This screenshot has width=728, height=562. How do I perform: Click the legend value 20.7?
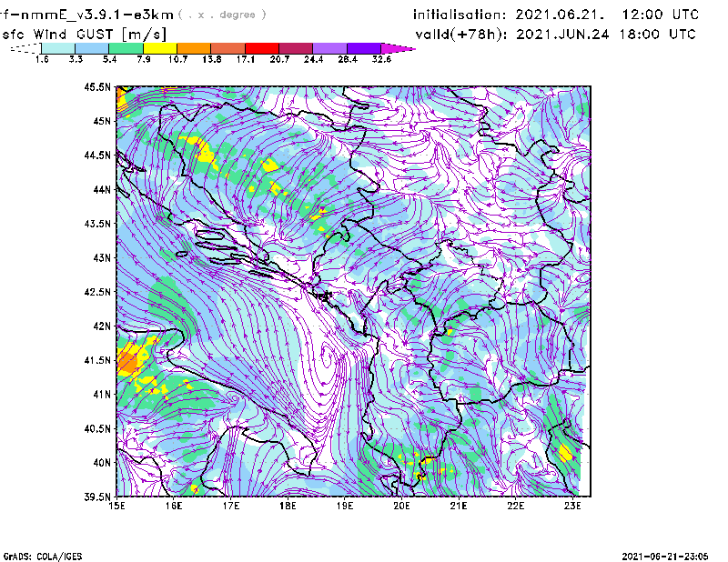(x=279, y=59)
